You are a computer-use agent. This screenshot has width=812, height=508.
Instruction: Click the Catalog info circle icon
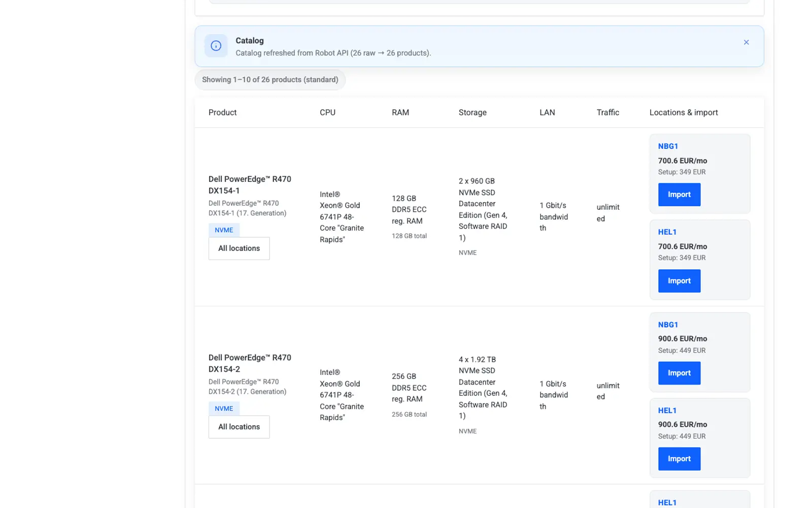tap(216, 46)
